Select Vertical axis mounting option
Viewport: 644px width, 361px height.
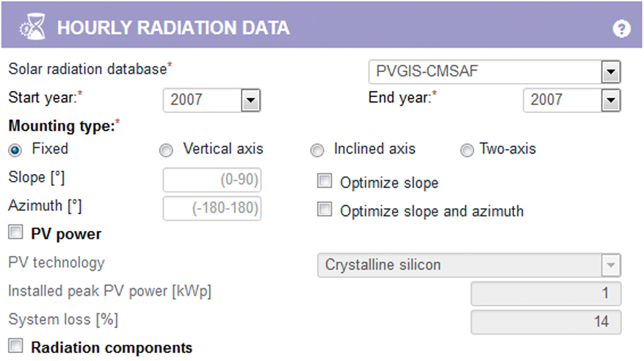click(x=167, y=150)
